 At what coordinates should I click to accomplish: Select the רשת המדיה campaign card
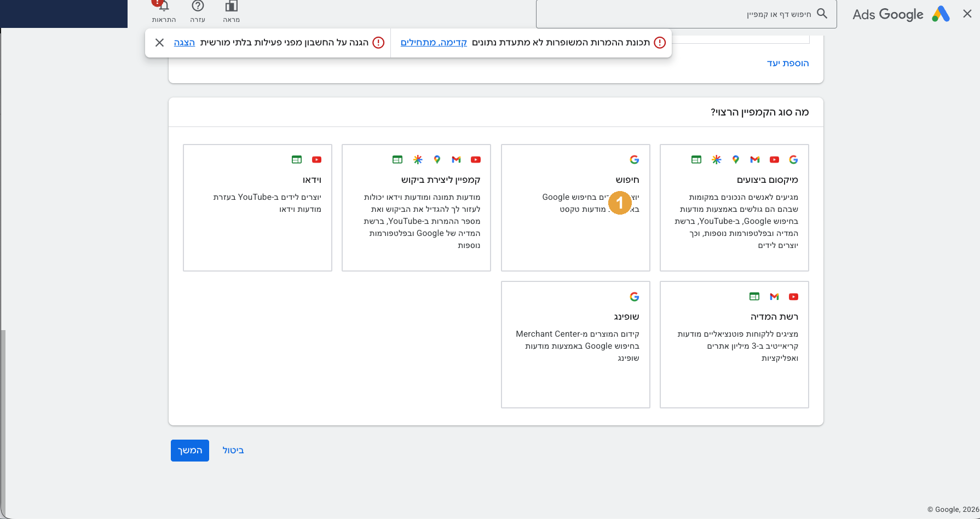point(734,344)
